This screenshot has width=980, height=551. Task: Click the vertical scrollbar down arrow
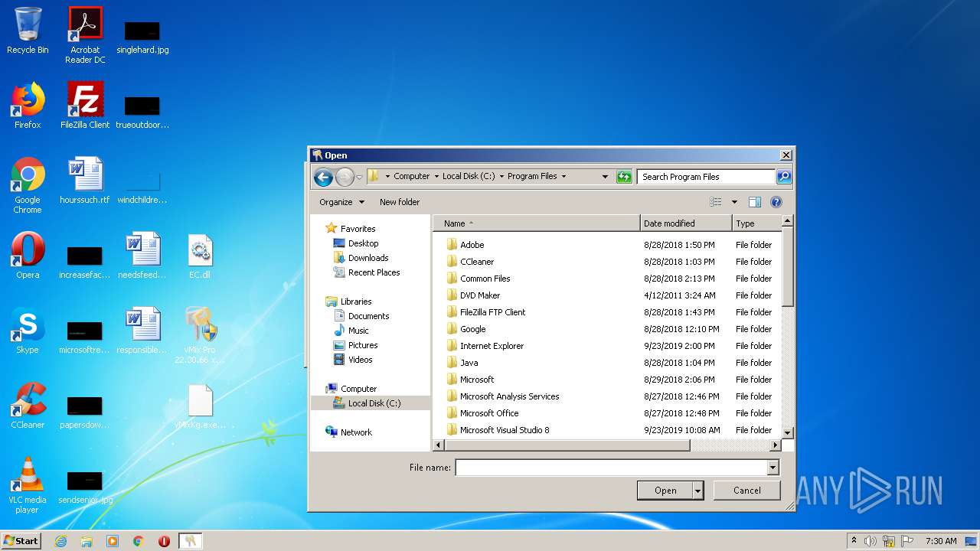tap(788, 433)
